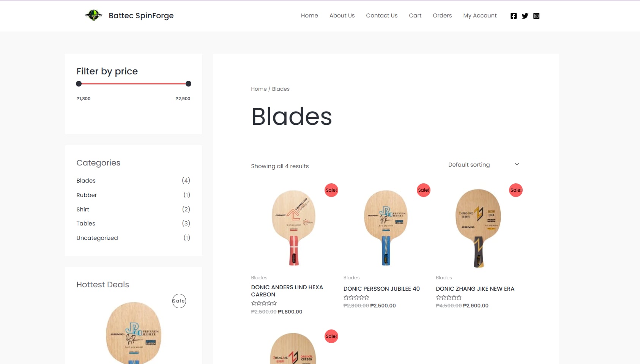Open the Instagram social icon
The height and width of the screenshot is (364, 640).
(536, 16)
